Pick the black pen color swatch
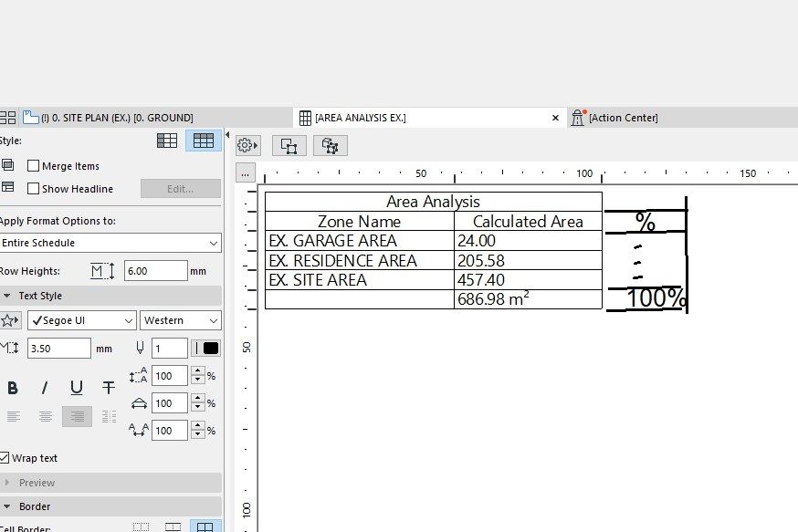798x532 pixels. [x=208, y=348]
